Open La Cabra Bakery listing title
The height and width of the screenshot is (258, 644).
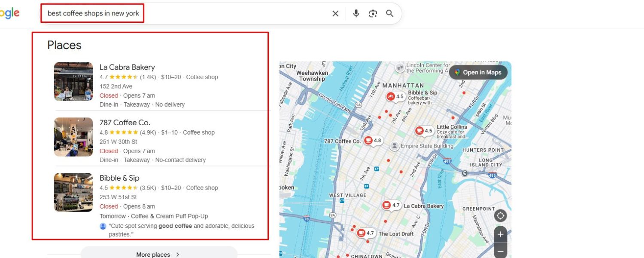(127, 67)
